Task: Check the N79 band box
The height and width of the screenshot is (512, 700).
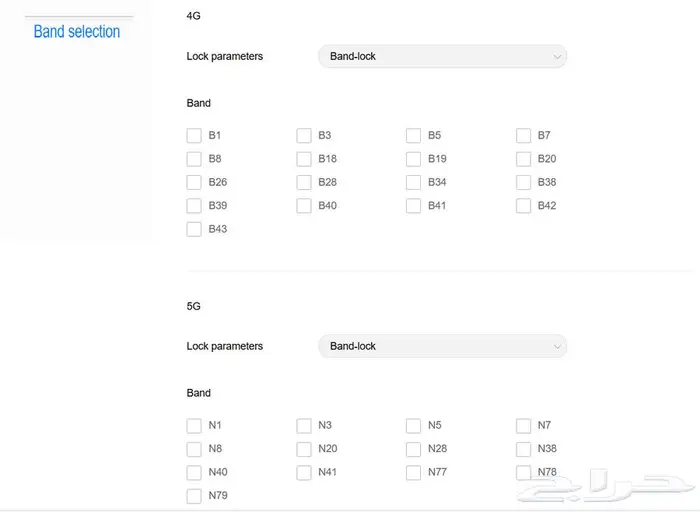Action: tap(194, 496)
